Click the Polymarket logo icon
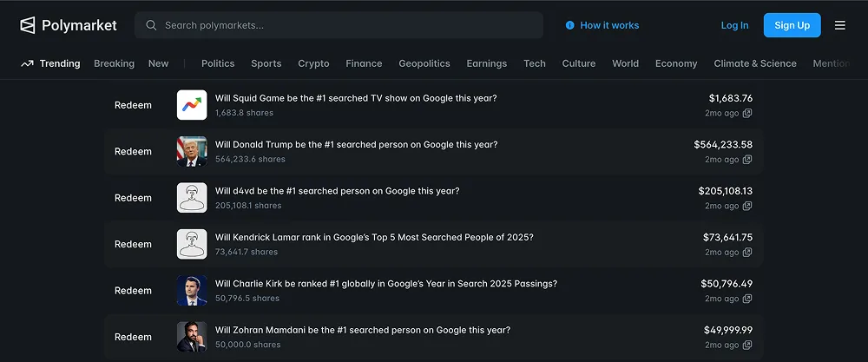 28,25
